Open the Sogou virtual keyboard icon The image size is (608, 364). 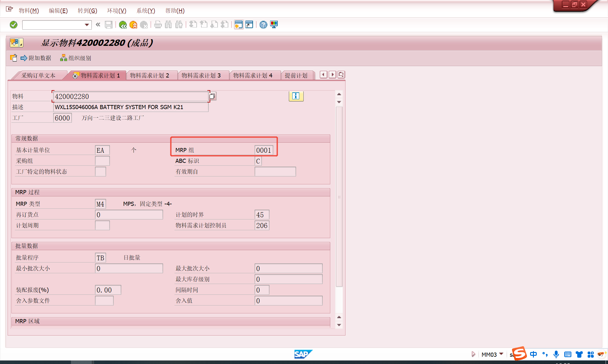pyautogui.click(x=567, y=355)
